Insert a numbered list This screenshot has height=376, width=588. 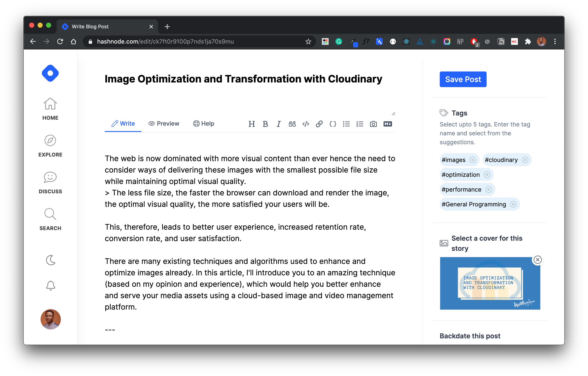tap(360, 124)
